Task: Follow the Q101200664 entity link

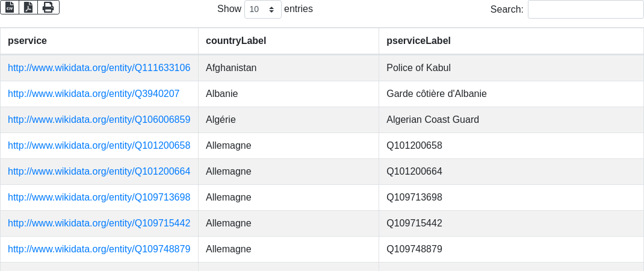Action: click(x=99, y=172)
